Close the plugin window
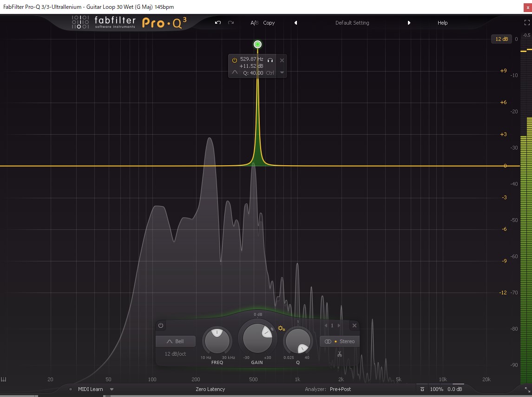The width and height of the screenshot is (532, 397). (527, 7)
